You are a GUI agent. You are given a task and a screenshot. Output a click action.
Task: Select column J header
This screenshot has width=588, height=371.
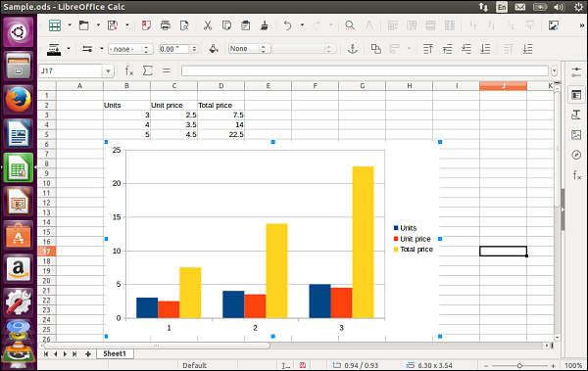click(503, 86)
